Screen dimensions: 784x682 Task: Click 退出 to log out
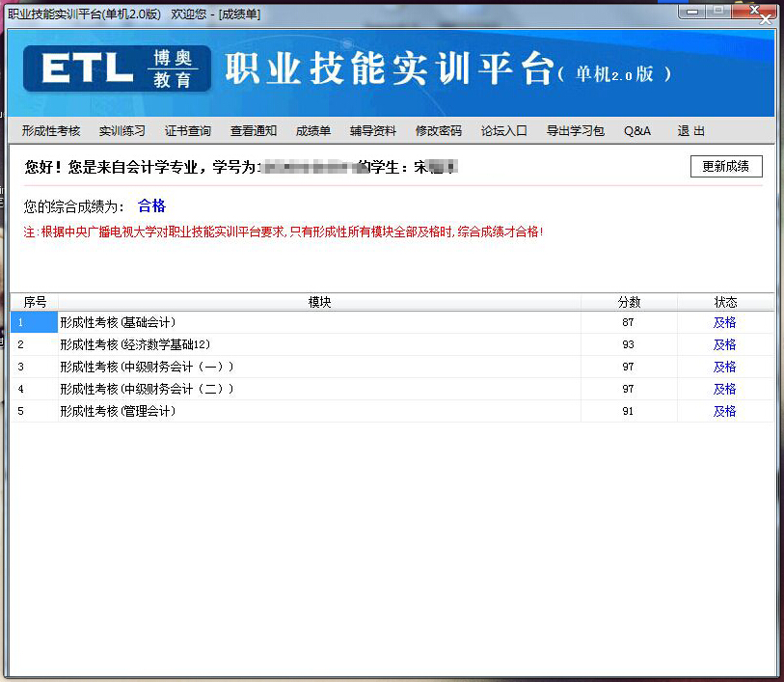click(x=691, y=131)
